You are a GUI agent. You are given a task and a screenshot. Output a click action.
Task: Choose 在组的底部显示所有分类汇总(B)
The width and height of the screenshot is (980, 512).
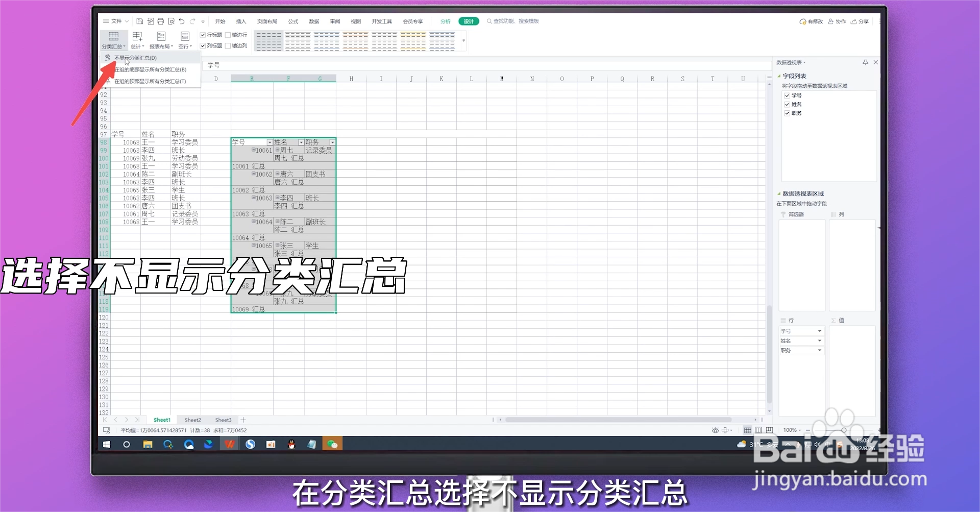pyautogui.click(x=150, y=69)
